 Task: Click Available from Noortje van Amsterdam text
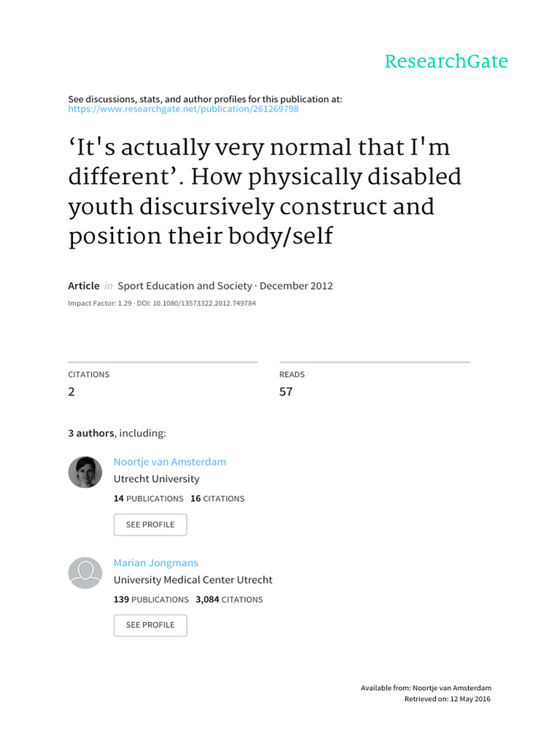tap(426, 688)
